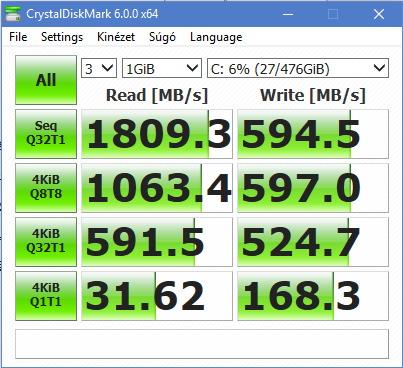403x368 pixels.
Task: Click the Read [MB/s] column header
Action: 157,95
